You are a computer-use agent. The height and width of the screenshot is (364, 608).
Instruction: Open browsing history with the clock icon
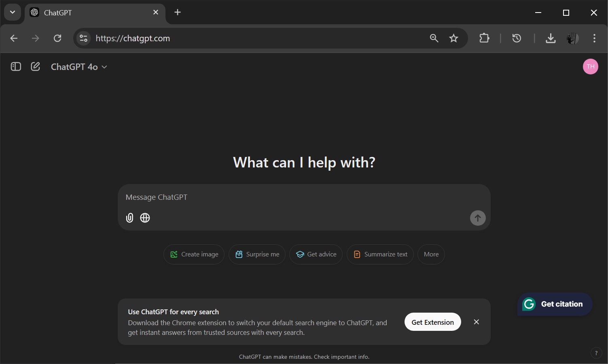tap(516, 38)
